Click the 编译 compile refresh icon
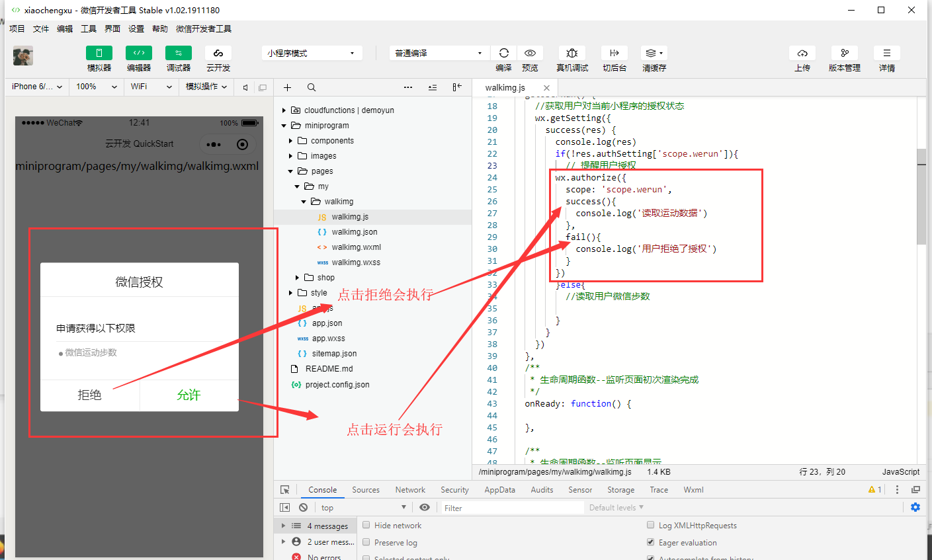 [504, 53]
